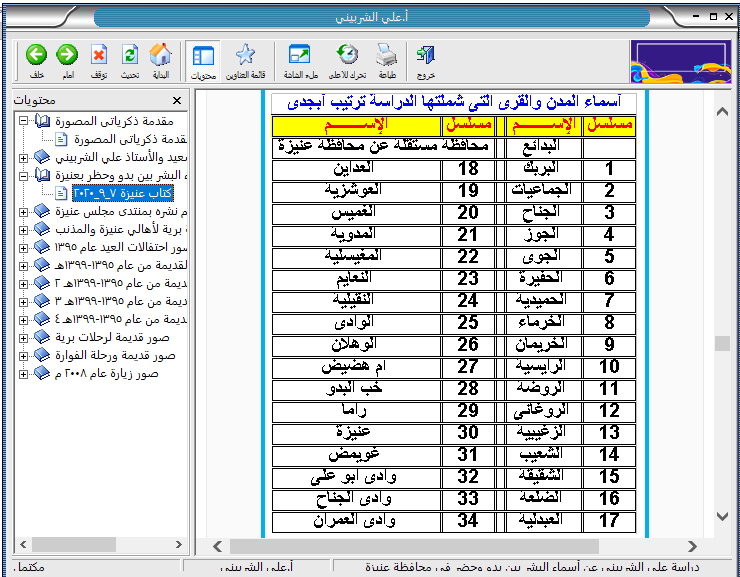Screen dimensions: 740x577
Task: Click the table cell عنيزة
Action: coord(356,432)
